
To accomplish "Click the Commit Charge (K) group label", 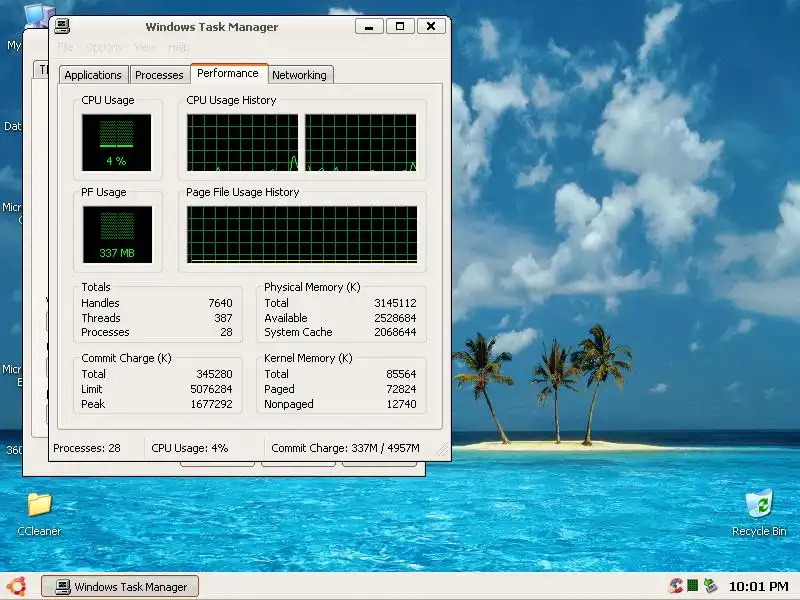I will point(127,358).
